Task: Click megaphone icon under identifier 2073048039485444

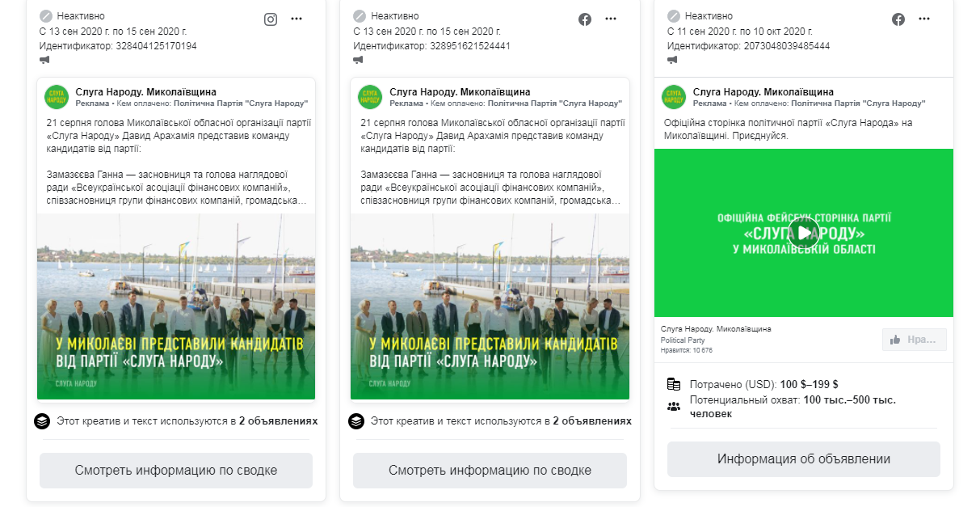Action: point(672,61)
